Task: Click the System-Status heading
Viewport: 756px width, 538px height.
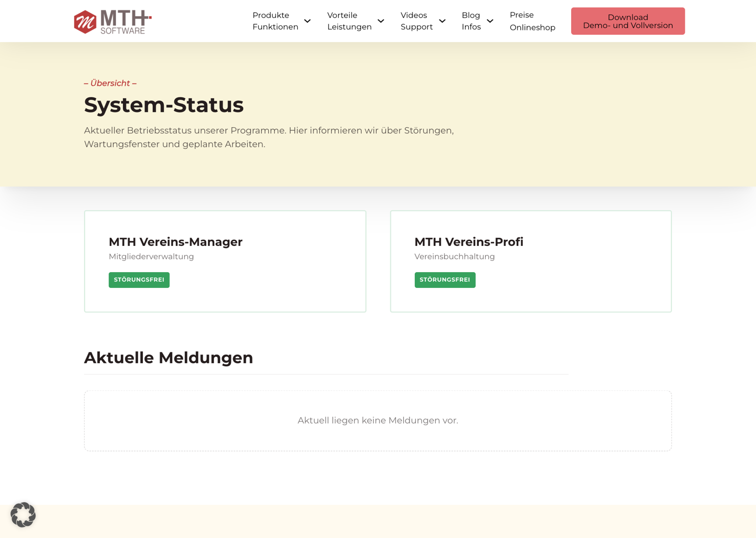Action: [164, 105]
